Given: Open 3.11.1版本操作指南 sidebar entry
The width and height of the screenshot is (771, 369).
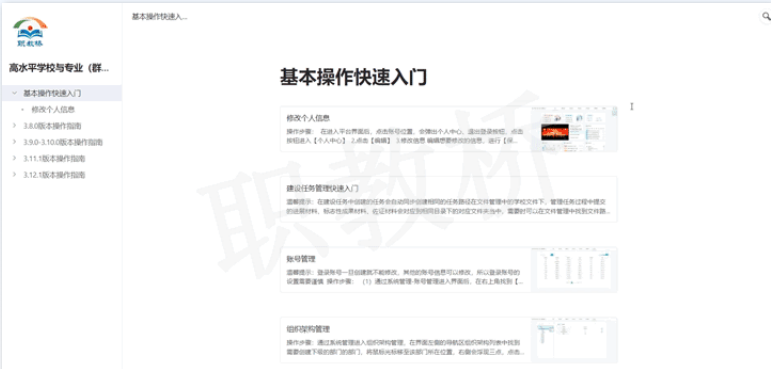Looking at the screenshot, I should 54,158.
